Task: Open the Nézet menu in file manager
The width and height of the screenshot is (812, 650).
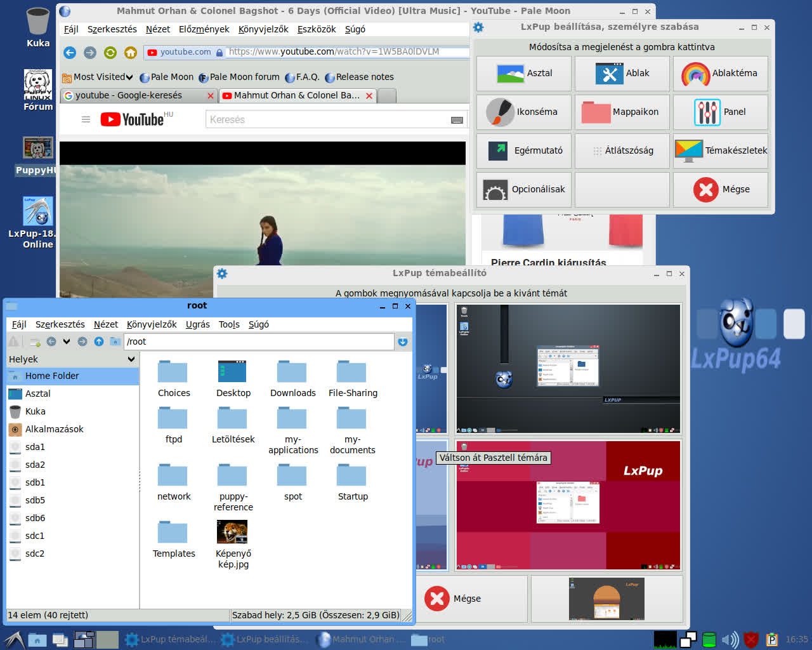Action: pos(106,324)
